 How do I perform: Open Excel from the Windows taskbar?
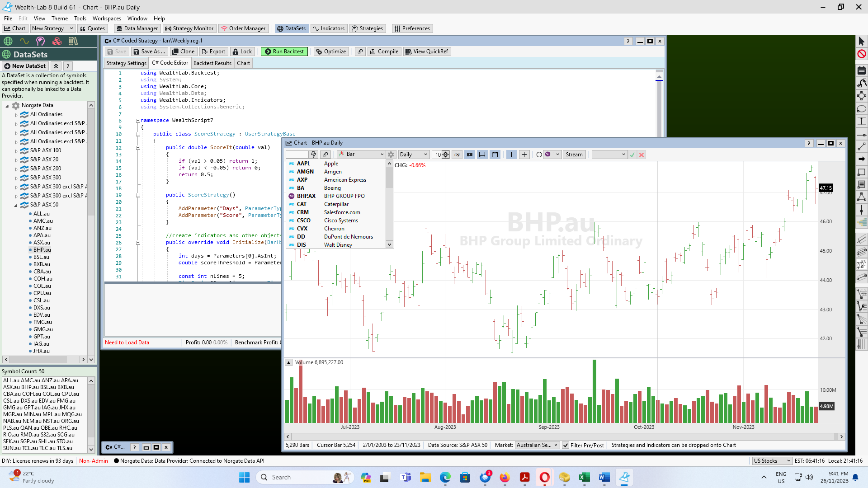(x=584, y=478)
